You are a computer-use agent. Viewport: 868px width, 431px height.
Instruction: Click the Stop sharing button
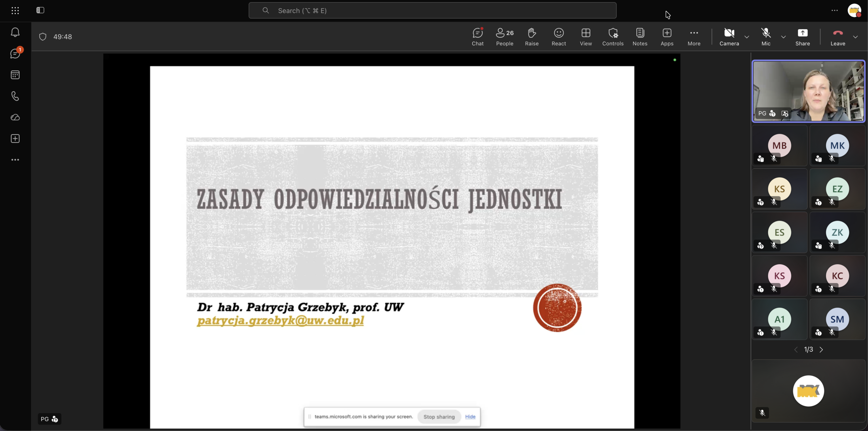(x=439, y=417)
